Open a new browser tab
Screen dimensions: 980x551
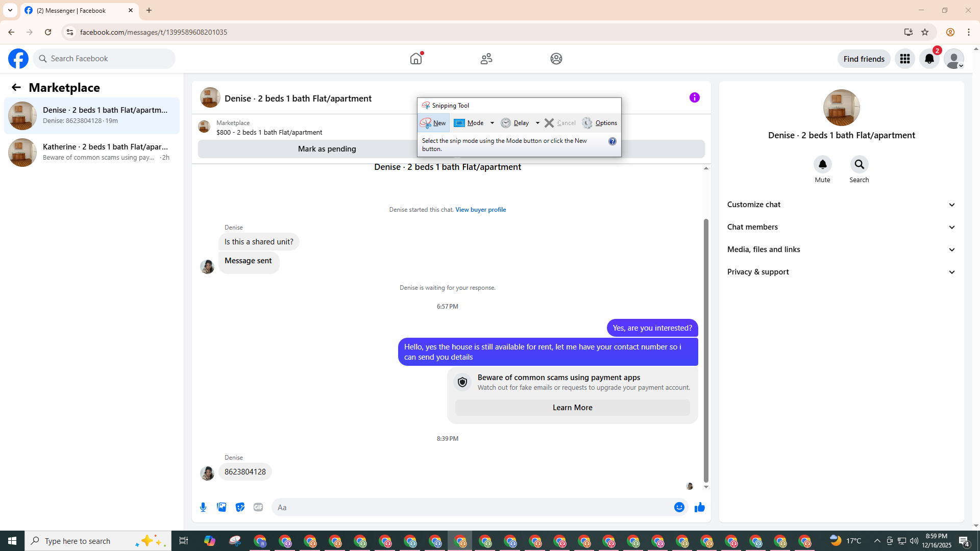tap(149, 10)
